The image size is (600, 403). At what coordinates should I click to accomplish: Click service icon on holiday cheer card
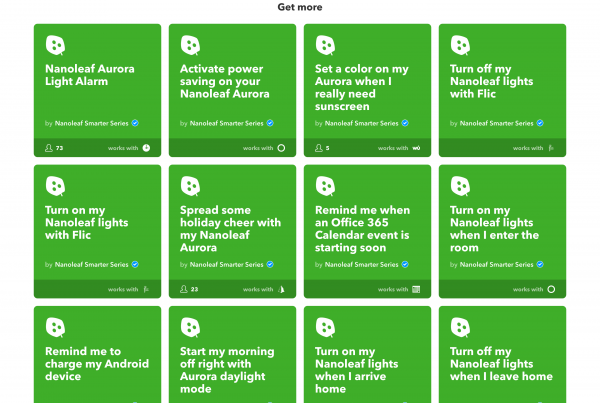click(x=281, y=289)
